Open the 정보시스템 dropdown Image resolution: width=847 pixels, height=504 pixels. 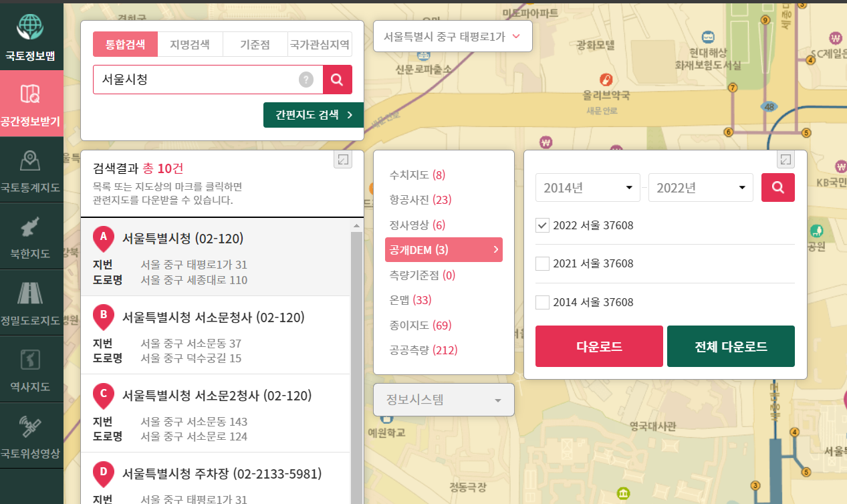click(x=443, y=400)
